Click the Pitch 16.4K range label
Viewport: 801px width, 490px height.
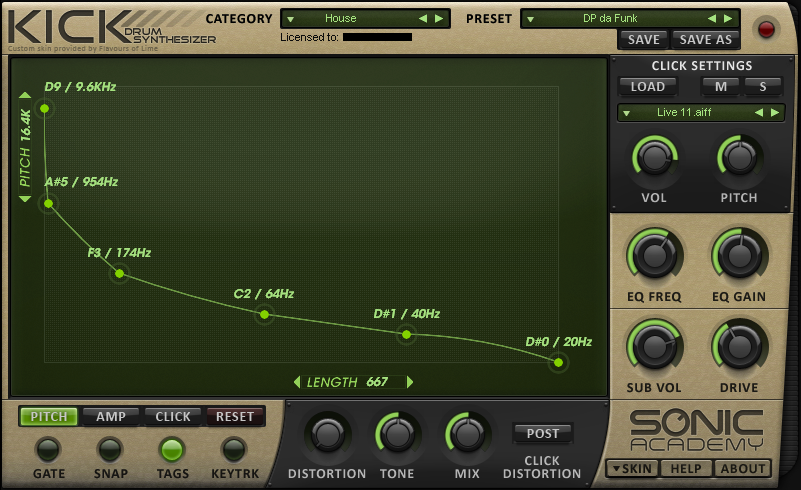[x=25, y=148]
